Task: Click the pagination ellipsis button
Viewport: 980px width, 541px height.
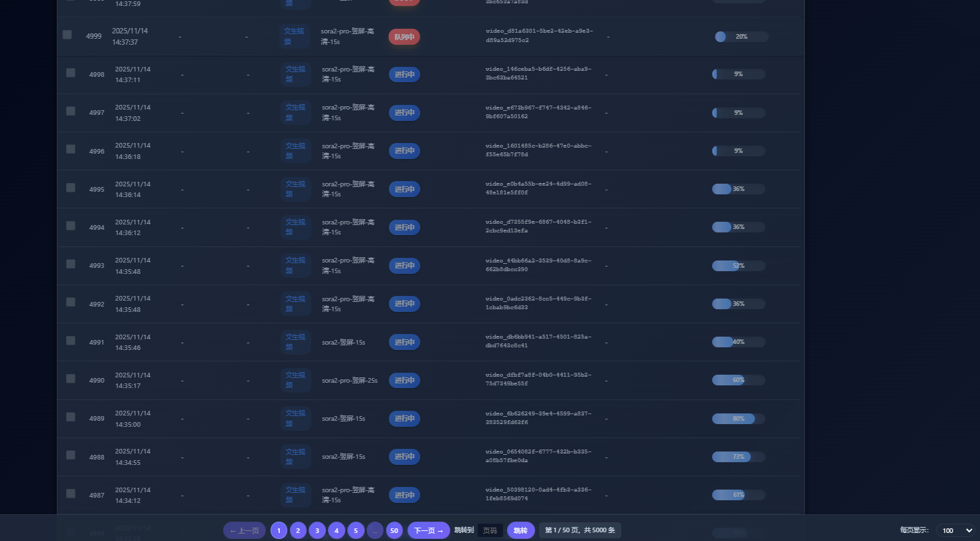Action: click(x=375, y=530)
